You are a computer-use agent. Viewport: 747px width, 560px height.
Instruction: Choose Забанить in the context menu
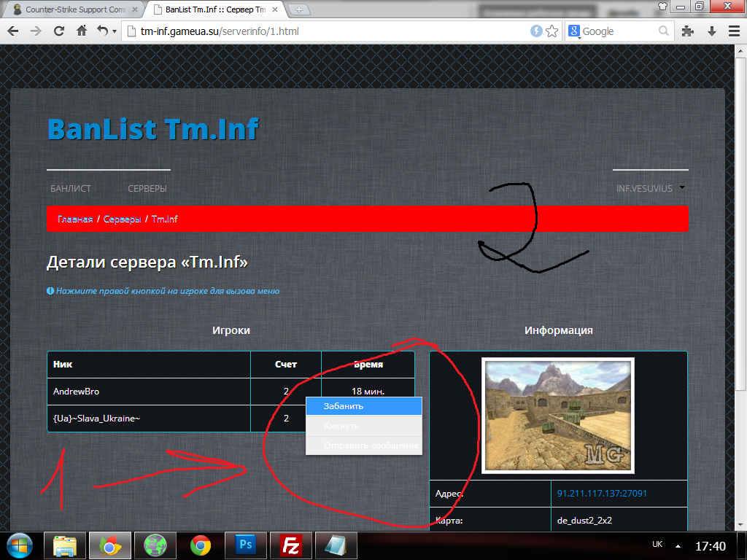click(364, 406)
